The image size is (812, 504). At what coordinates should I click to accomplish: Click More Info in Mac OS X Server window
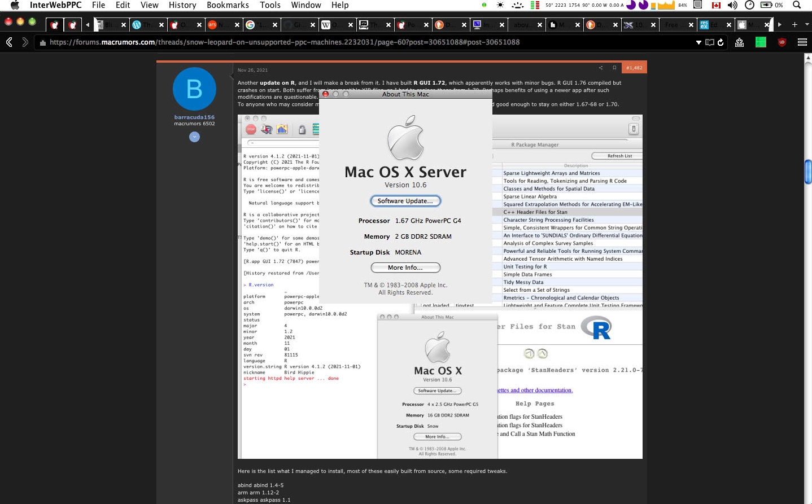(x=405, y=268)
